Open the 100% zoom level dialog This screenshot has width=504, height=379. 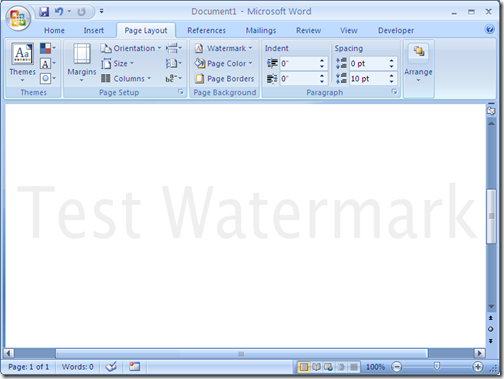[x=375, y=367]
